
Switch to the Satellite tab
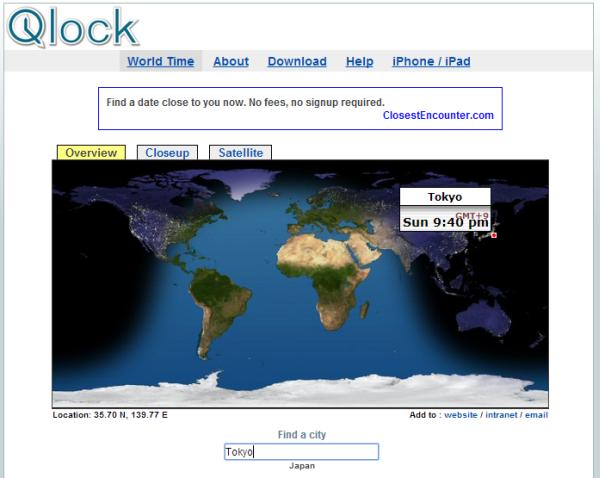click(241, 152)
